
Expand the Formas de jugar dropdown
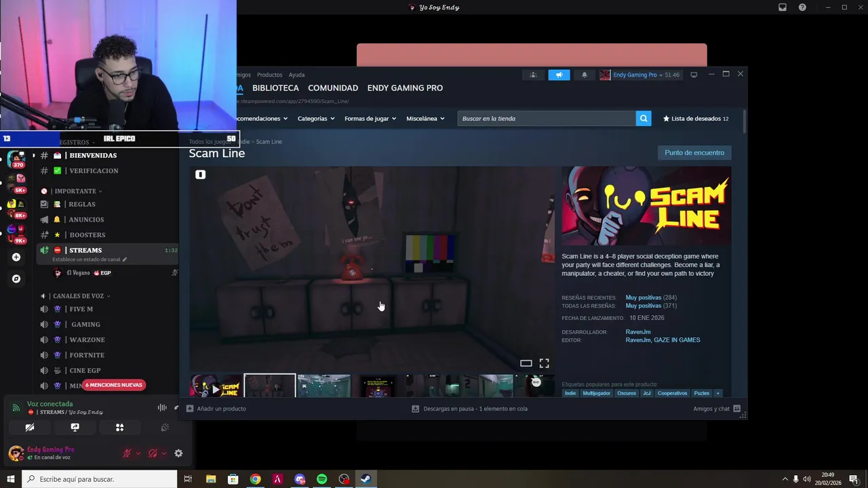click(370, 119)
